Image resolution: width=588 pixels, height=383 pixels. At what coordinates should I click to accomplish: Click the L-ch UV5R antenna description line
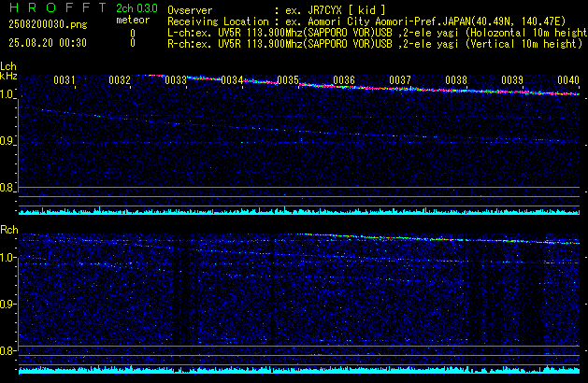(378, 33)
